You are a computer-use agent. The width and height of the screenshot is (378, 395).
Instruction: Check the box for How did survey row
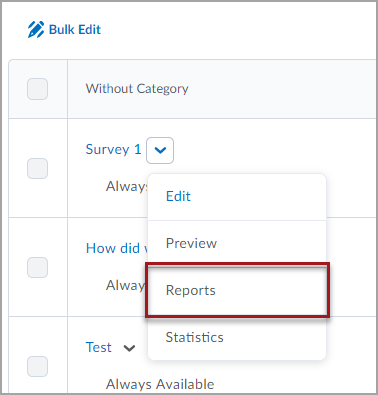[37, 267]
